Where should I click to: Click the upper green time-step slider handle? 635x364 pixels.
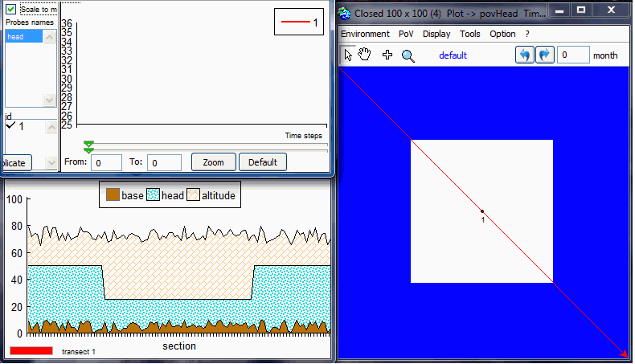click(88, 144)
